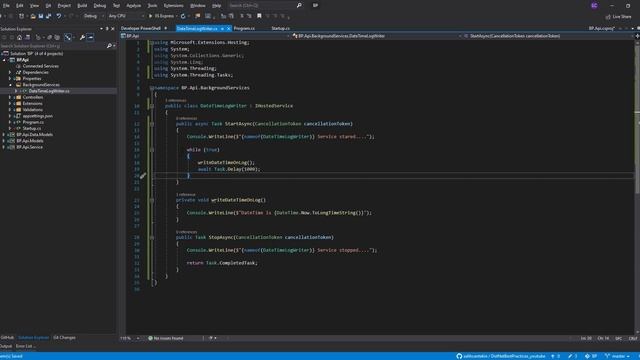The height and width of the screenshot is (360, 640).
Task: Select the BP.Api.Service project
Action: 29,147
